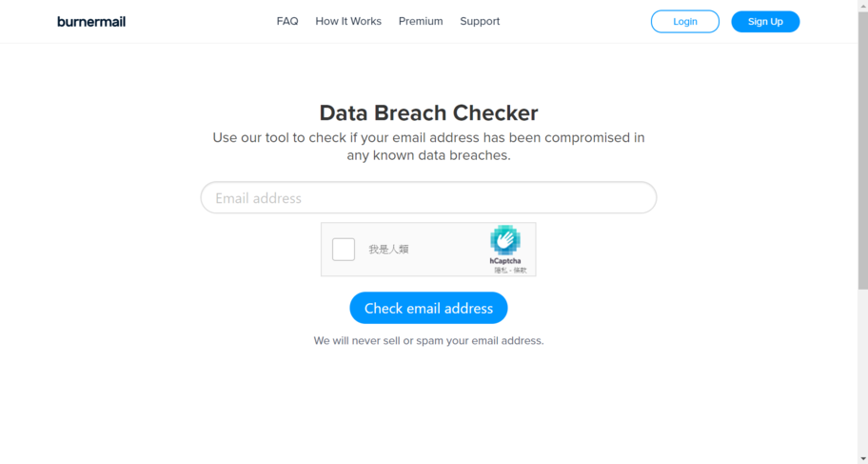This screenshot has width=868, height=464.
Task: Click the Login button
Action: [684, 22]
